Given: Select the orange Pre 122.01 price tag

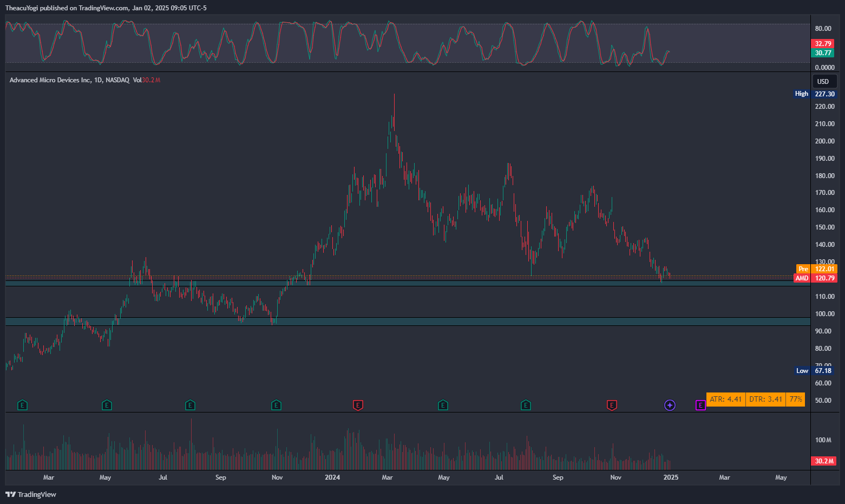Looking at the screenshot, I should click(817, 269).
